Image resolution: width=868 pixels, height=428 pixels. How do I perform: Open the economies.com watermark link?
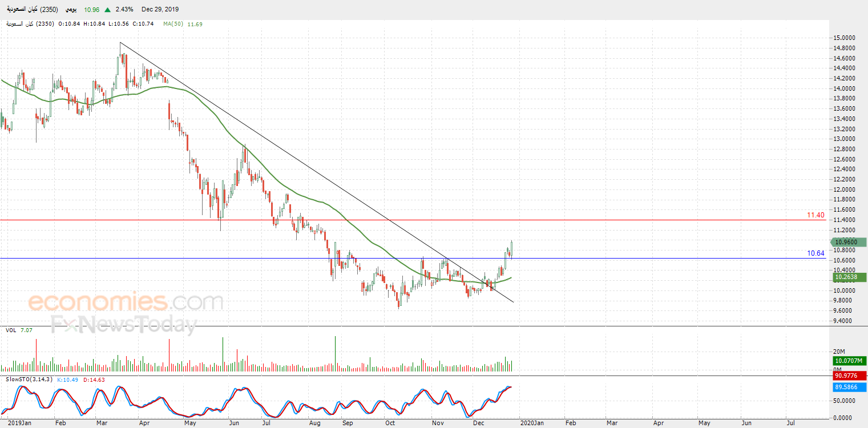click(x=126, y=301)
